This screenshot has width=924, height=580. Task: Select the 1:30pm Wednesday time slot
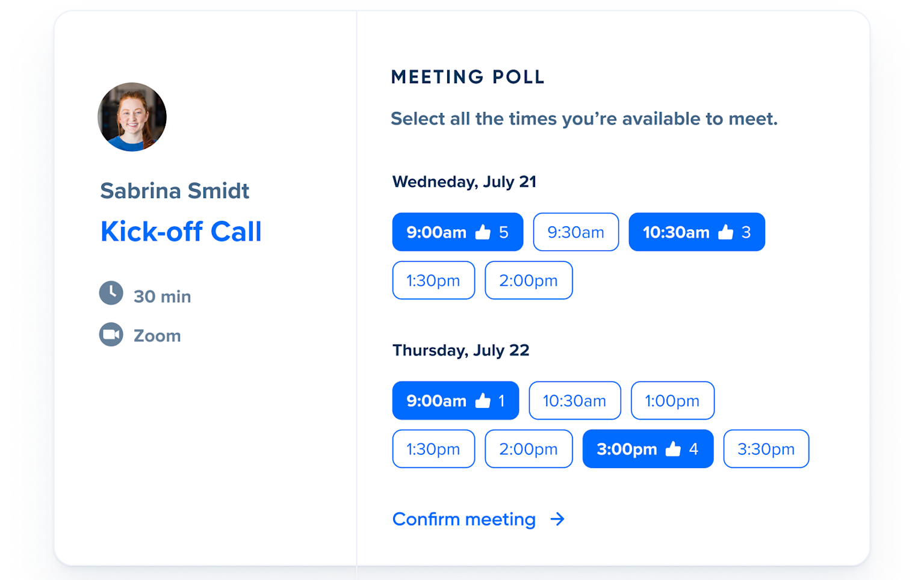433,280
